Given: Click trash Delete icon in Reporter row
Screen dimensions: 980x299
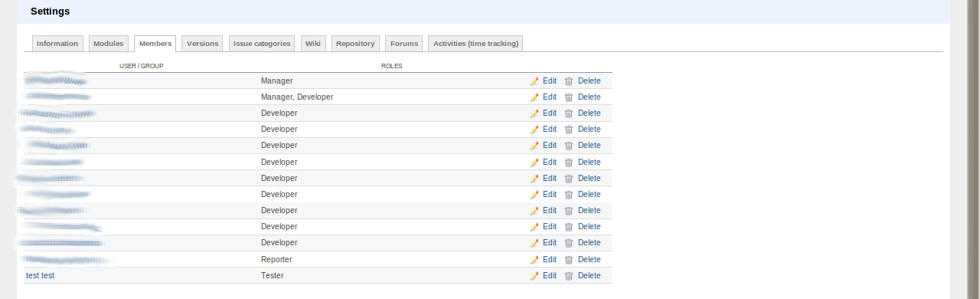Looking at the screenshot, I should [569, 259].
